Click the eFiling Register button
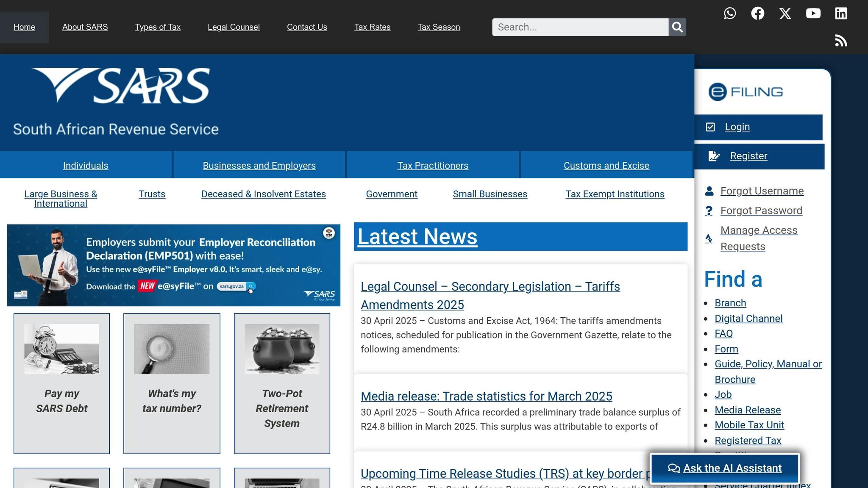868x488 pixels. [759, 156]
